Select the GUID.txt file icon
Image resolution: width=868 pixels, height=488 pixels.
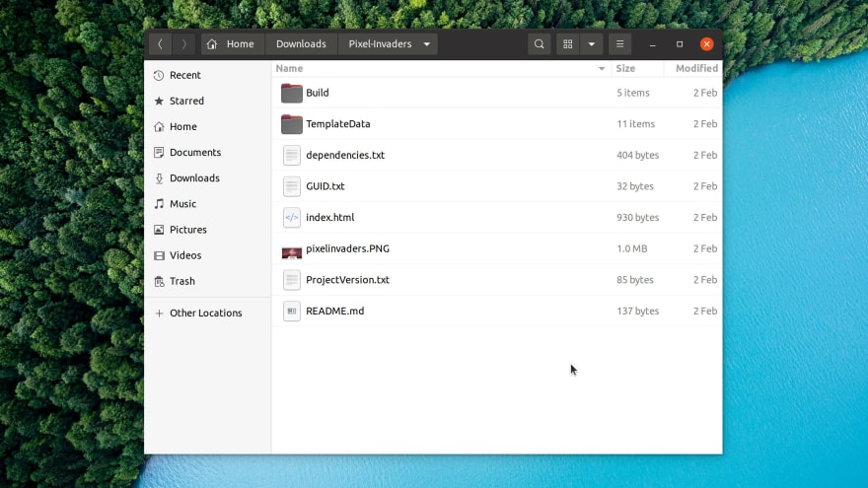pos(292,186)
